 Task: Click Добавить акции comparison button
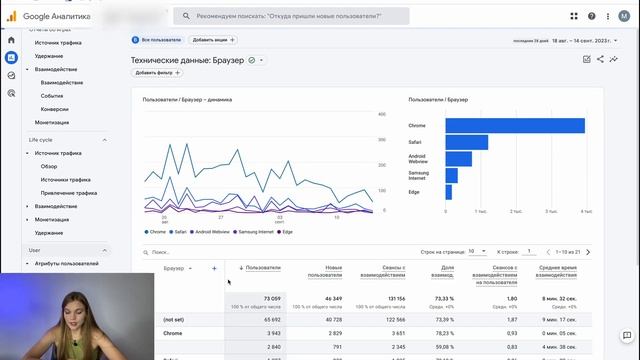[213, 40]
